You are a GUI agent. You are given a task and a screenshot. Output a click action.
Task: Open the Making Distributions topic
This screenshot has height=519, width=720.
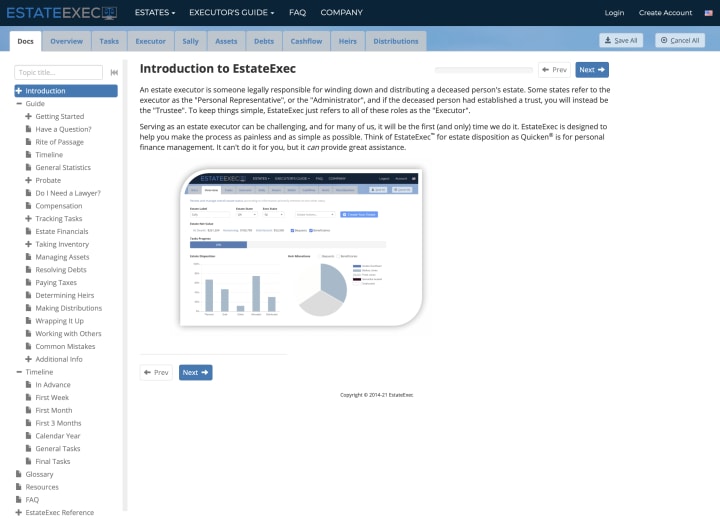(x=69, y=308)
